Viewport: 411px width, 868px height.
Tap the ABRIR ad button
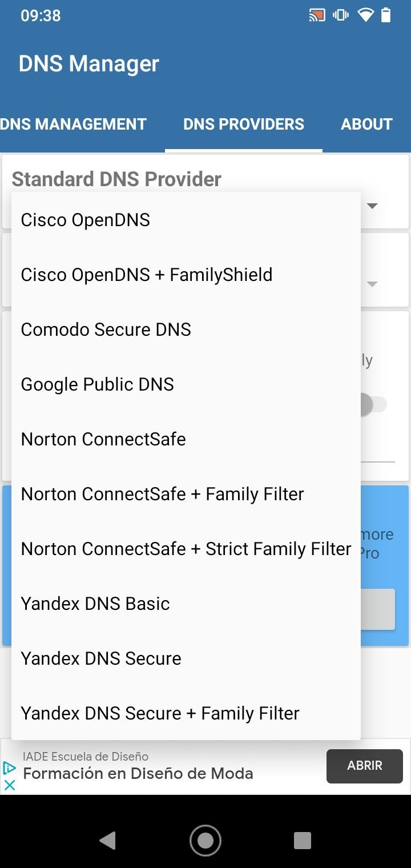coord(365,766)
